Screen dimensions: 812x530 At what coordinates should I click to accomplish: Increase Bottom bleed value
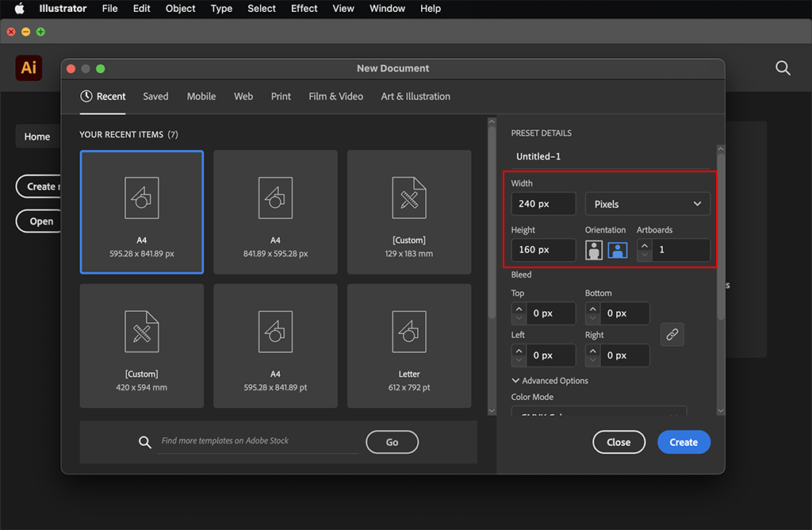click(x=593, y=309)
